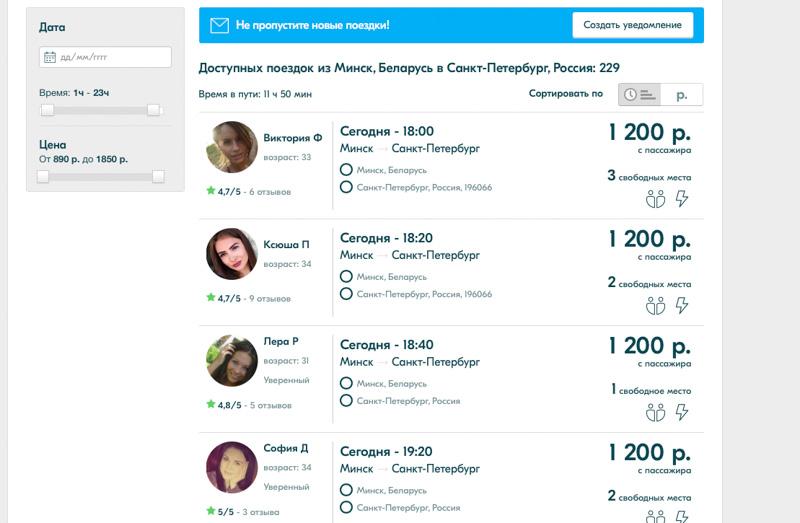The width and height of the screenshot is (800, 523).
Task: Click the right handle of the Цена slider
Action: [x=158, y=177]
